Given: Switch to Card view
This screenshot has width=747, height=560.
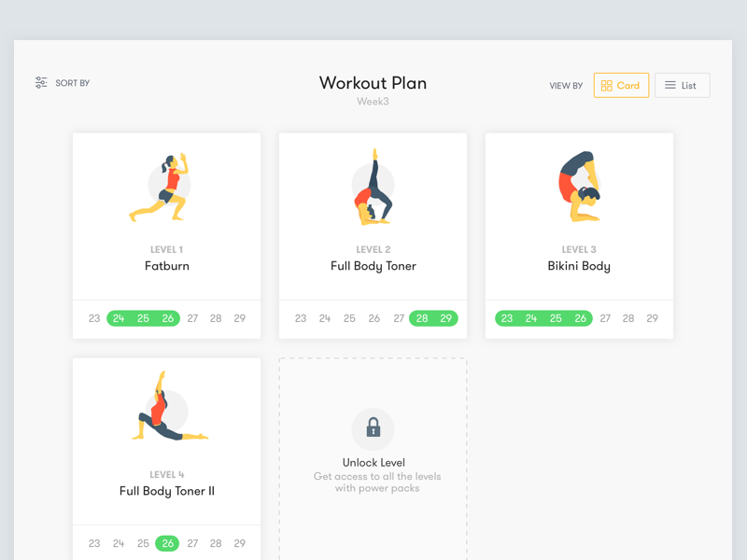Looking at the screenshot, I should click(x=621, y=85).
